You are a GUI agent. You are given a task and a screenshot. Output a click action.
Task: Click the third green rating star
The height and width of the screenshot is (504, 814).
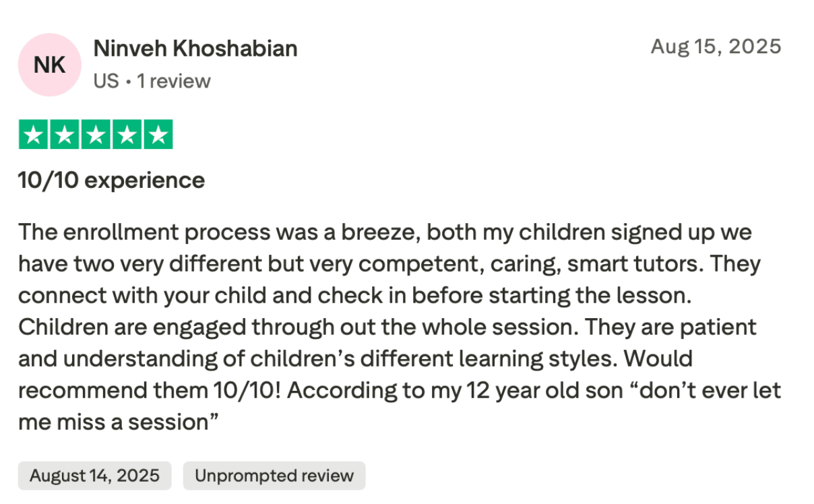tap(96, 135)
